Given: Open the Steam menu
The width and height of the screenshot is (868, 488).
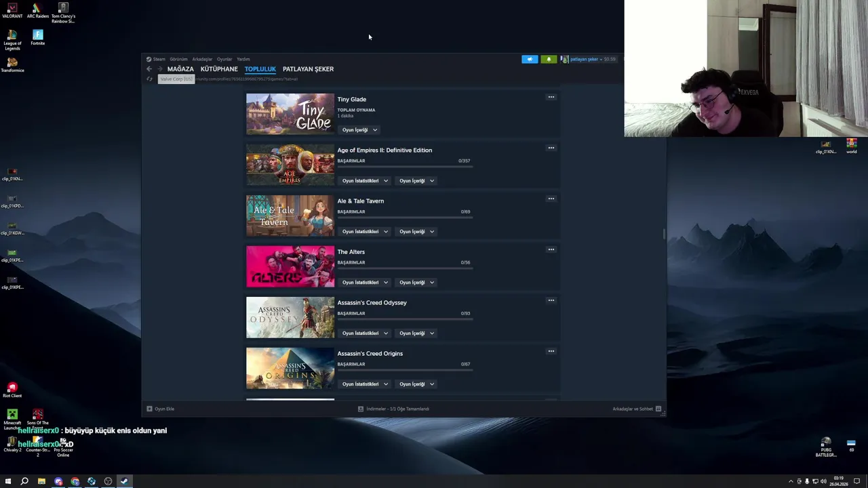Looking at the screenshot, I should click(159, 59).
